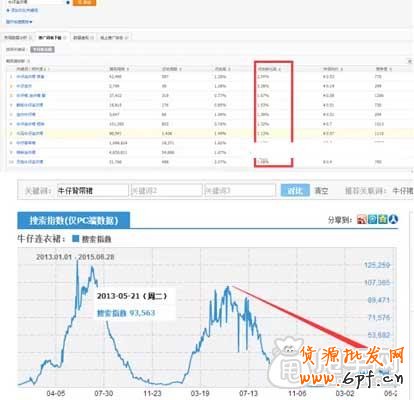Click x-axis label 11-06
The width and height of the screenshot is (414, 400).
coord(297,393)
